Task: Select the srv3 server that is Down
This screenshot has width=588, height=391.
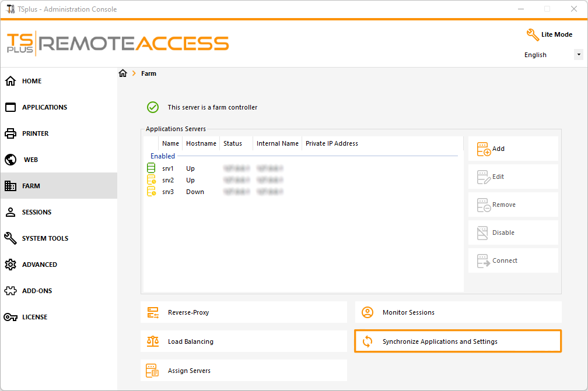Action: 168,192
